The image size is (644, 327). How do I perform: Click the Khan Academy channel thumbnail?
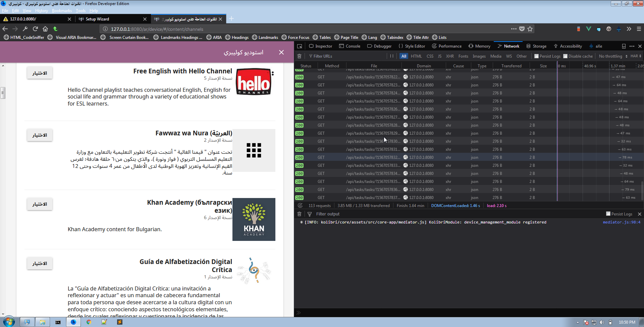pos(254,219)
